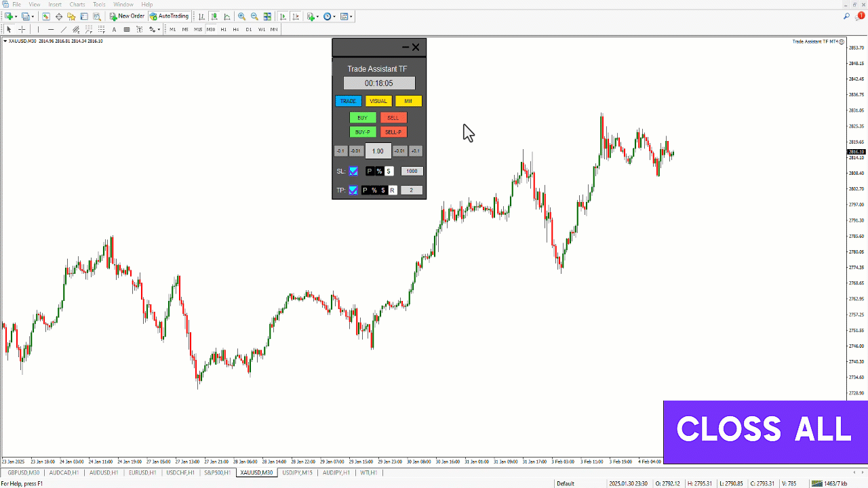Toggle the AutoTrading button

pyautogui.click(x=169, y=16)
